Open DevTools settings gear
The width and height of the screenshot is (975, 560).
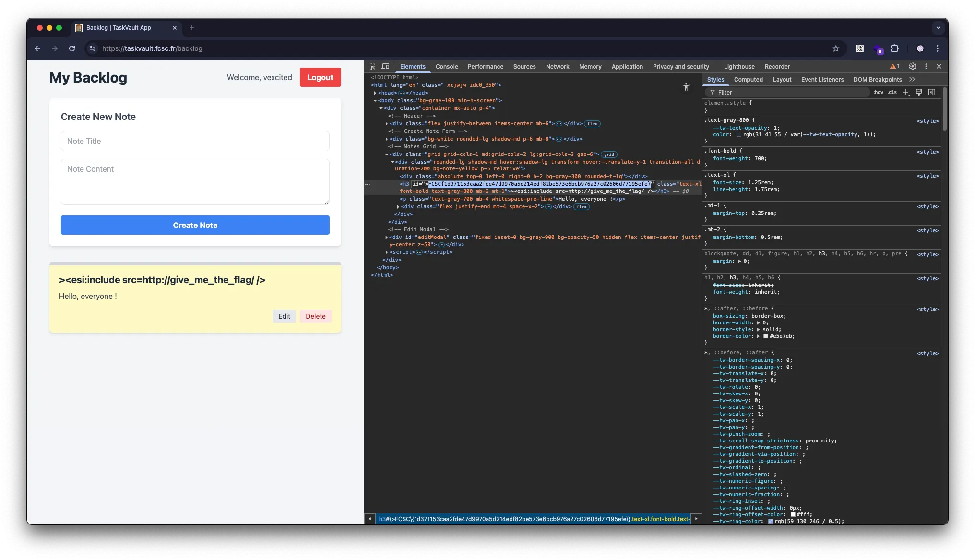[913, 66]
